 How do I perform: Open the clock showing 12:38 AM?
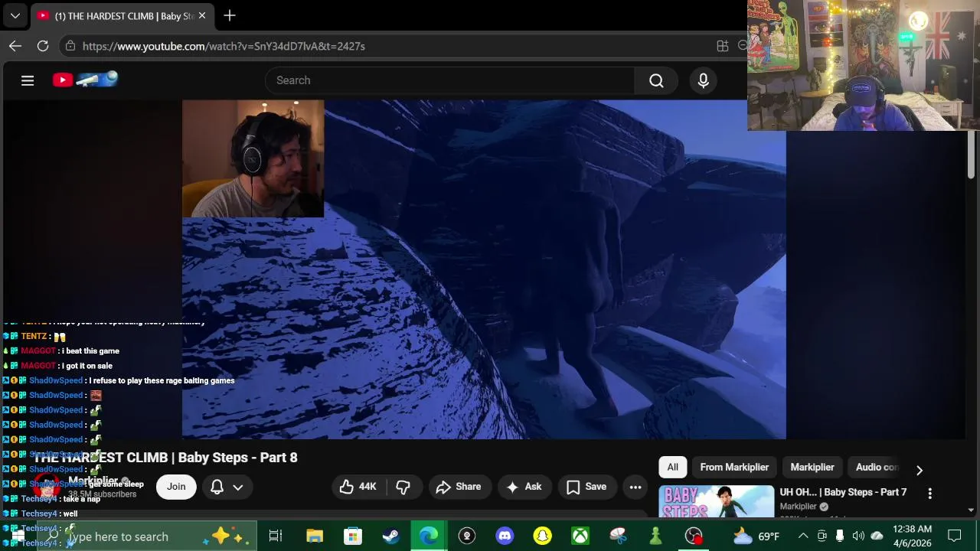point(913,536)
